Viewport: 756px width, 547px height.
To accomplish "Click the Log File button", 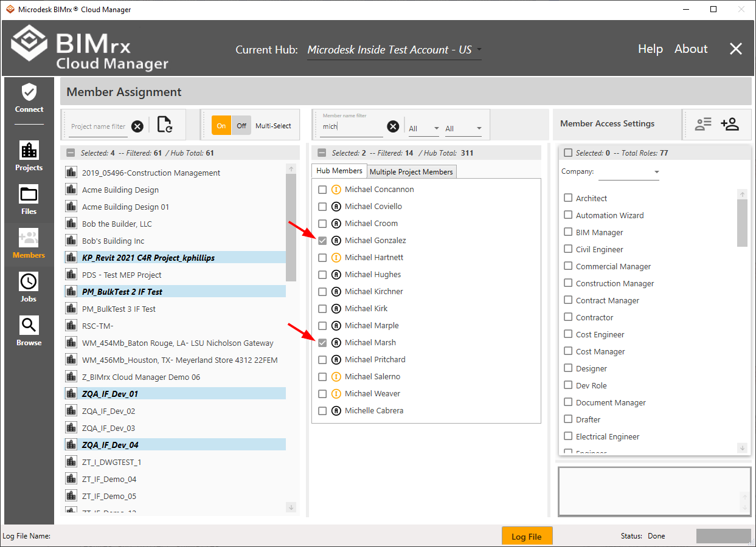I will [x=527, y=536].
